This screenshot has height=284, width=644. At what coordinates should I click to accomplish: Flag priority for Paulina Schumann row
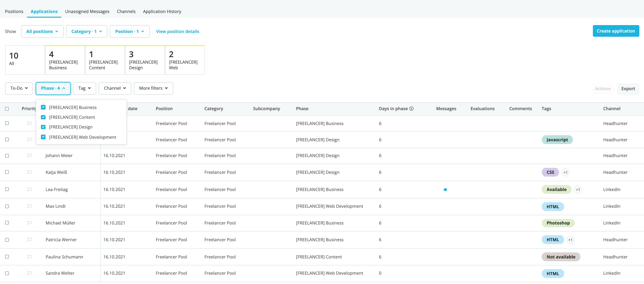point(29,257)
